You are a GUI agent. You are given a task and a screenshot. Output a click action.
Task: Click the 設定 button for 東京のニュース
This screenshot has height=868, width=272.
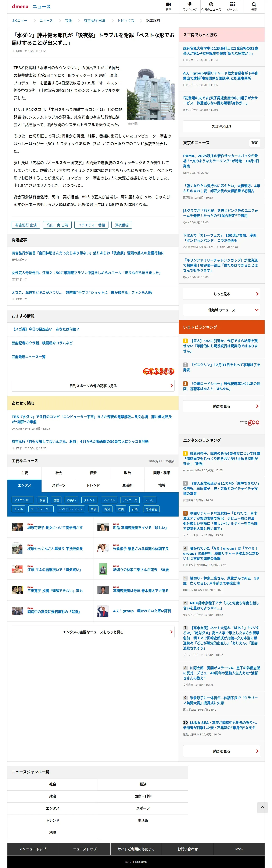tap(255, 143)
